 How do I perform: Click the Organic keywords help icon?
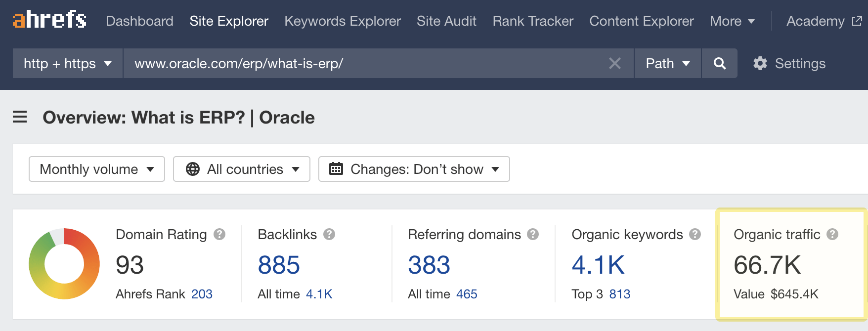[x=695, y=234]
